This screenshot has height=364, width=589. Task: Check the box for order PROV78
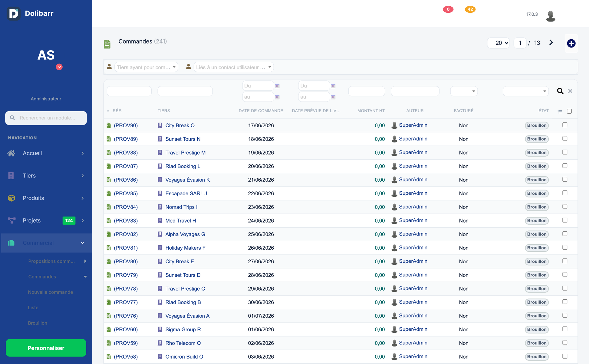click(565, 288)
